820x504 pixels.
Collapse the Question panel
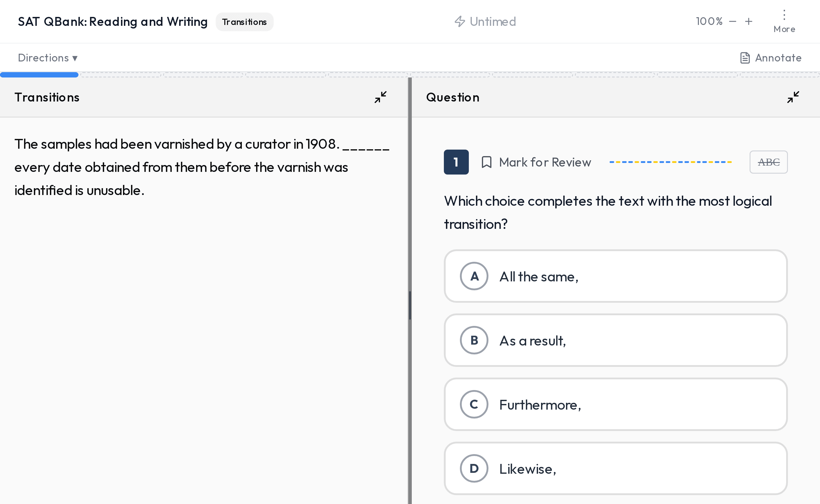(793, 97)
